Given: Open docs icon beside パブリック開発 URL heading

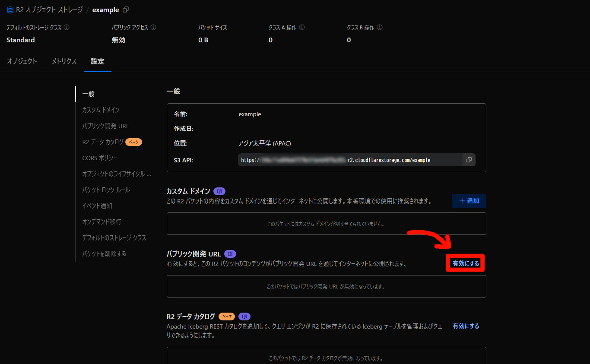Looking at the screenshot, I should coord(230,254).
